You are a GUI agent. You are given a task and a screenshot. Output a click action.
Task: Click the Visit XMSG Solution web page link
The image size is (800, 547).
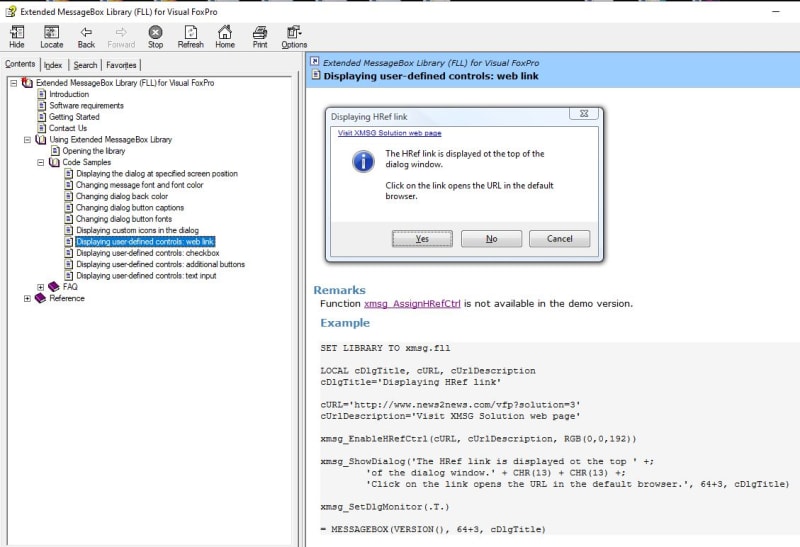click(389, 133)
